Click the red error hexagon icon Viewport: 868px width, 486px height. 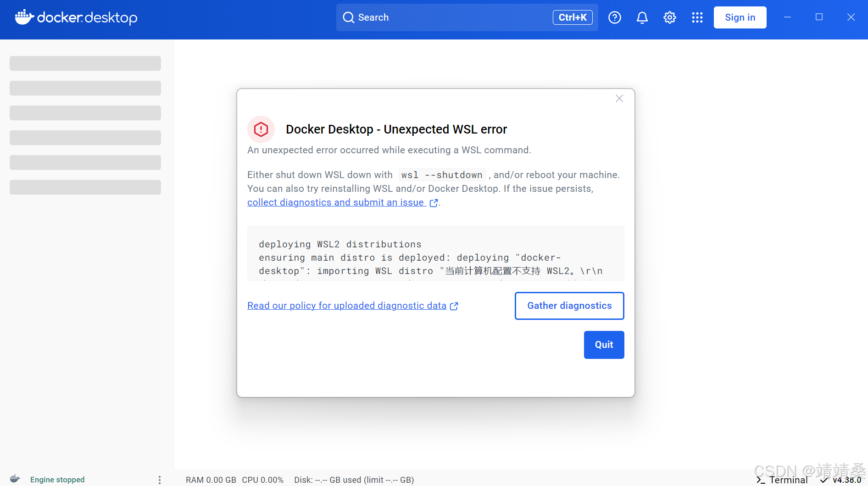click(261, 129)
